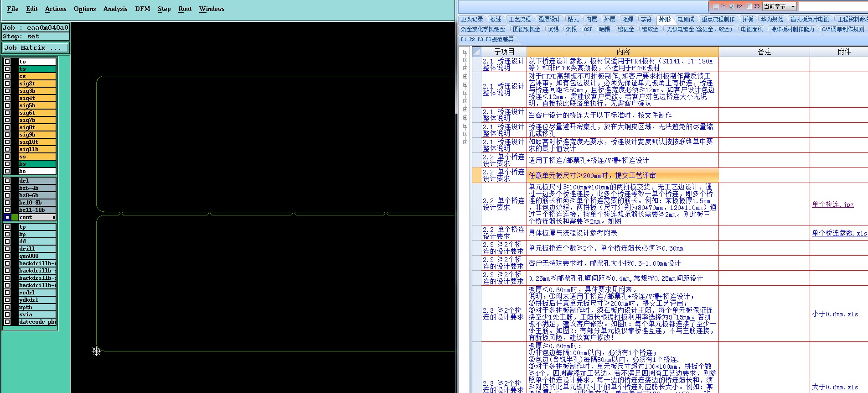Click the 子项目 column header
868x393 pixels.
tap(504, 52)
